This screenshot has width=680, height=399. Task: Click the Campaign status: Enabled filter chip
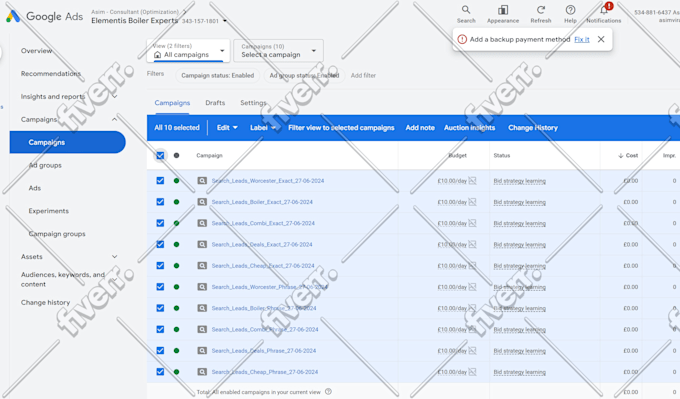(218, 75)
